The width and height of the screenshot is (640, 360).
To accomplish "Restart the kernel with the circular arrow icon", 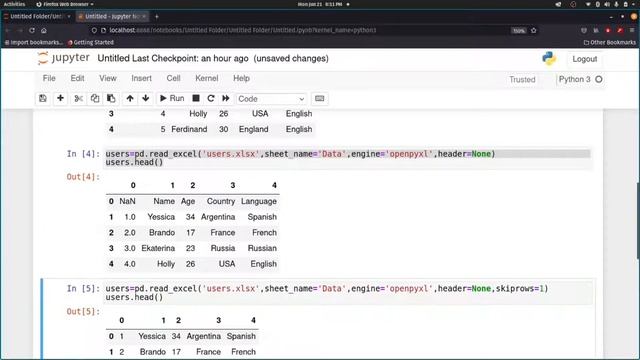I will pos(211,98).
